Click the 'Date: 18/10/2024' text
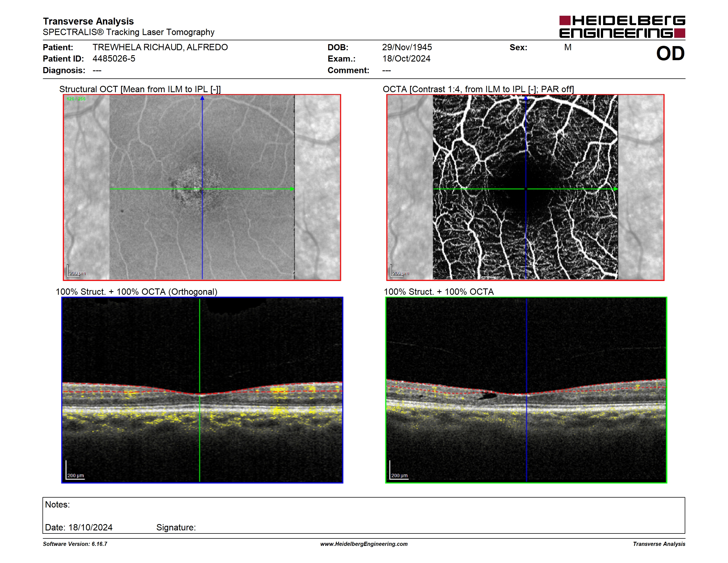Image resolution: width=728 pixels, height=563 pixels. 79,528
